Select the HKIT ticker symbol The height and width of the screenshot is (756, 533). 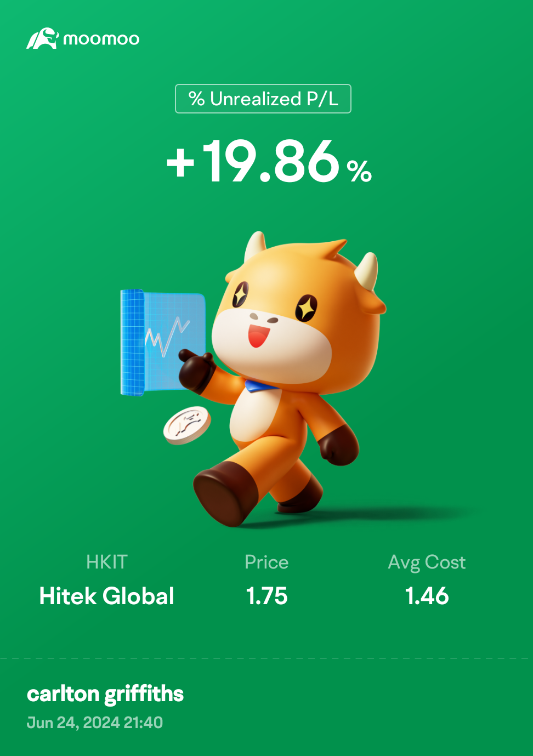(107, 562)
